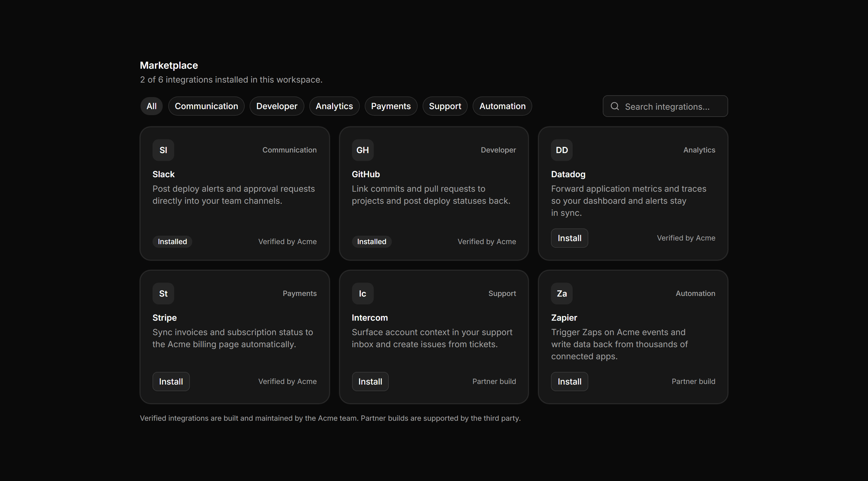Click GitHub description about commits
This screenshot has width=868, height=481.
(431, 195)
